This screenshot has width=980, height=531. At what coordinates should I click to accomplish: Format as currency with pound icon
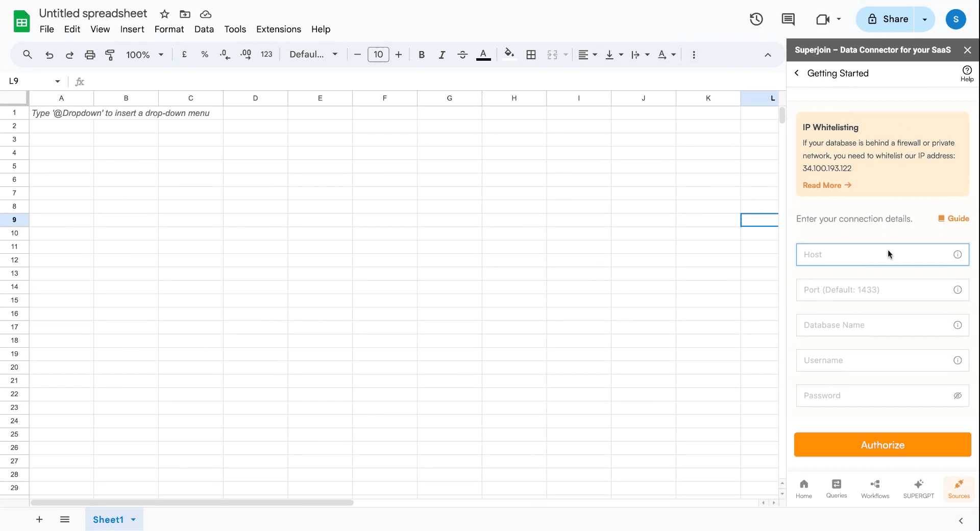(x=184, y=55)
